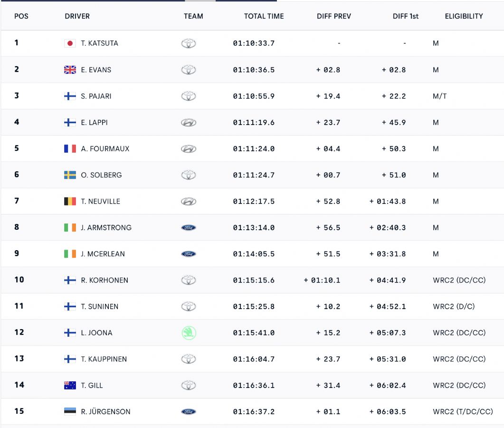The width and height of the screenshot is (504, 428).
Task: Click the green Skoda logo in L. Joona's row
Action: (189, 333)
